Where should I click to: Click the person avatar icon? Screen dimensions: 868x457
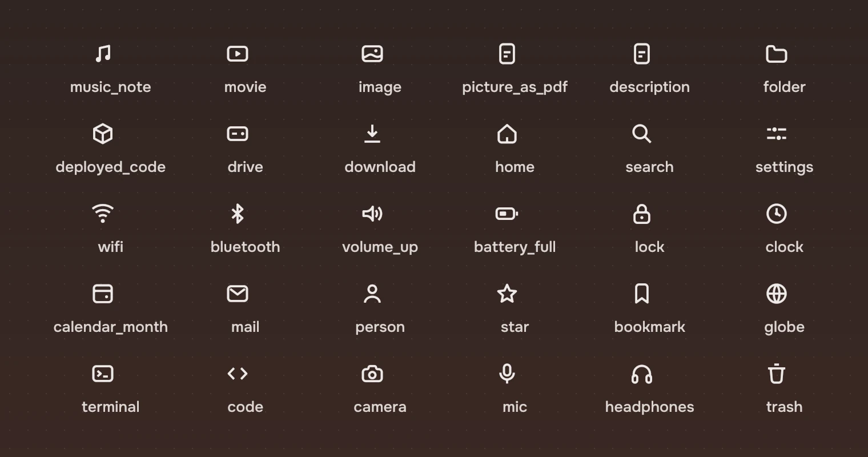click(372, 294)
